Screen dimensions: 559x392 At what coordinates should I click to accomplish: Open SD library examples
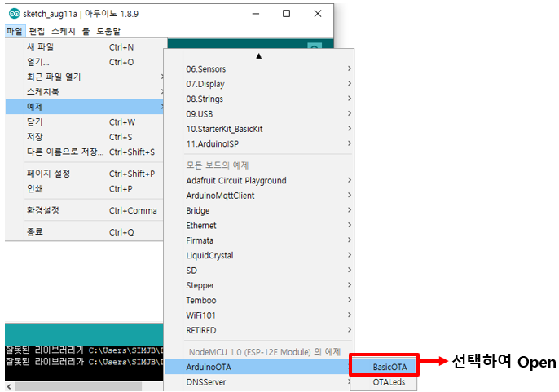(x=259, y=271)
